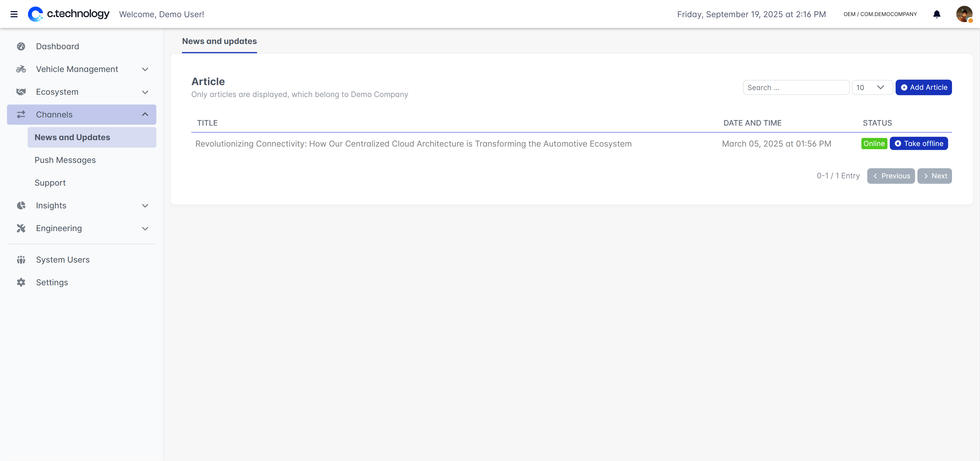
Task: Open the notifications bell
Action: pyautogui.click(x=937, y=15)
